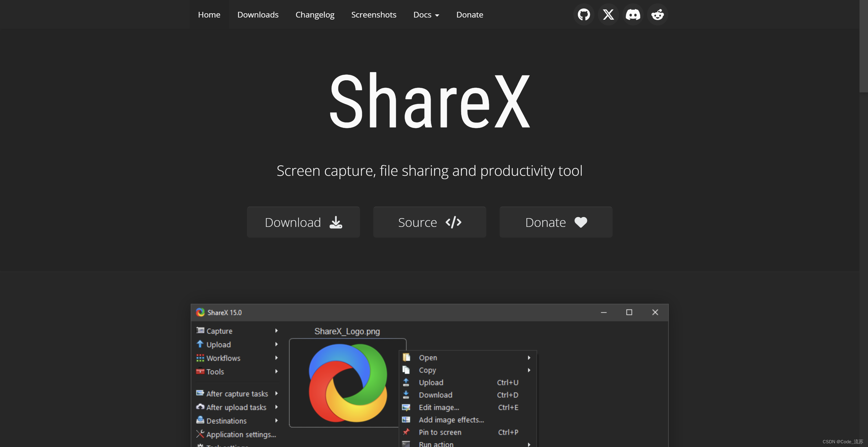The width and height of the screenshot is (868, 447).
Task: Open the X (Twitter) icon link
Action: (x=608, y=14)
